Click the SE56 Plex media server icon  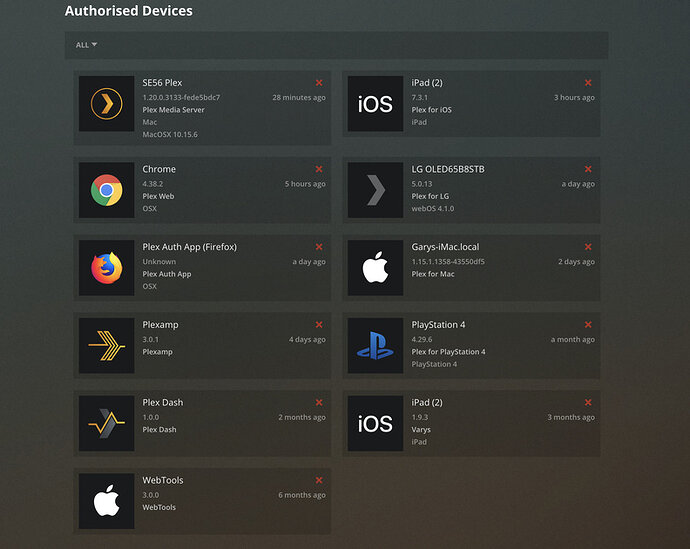[106, 104]
